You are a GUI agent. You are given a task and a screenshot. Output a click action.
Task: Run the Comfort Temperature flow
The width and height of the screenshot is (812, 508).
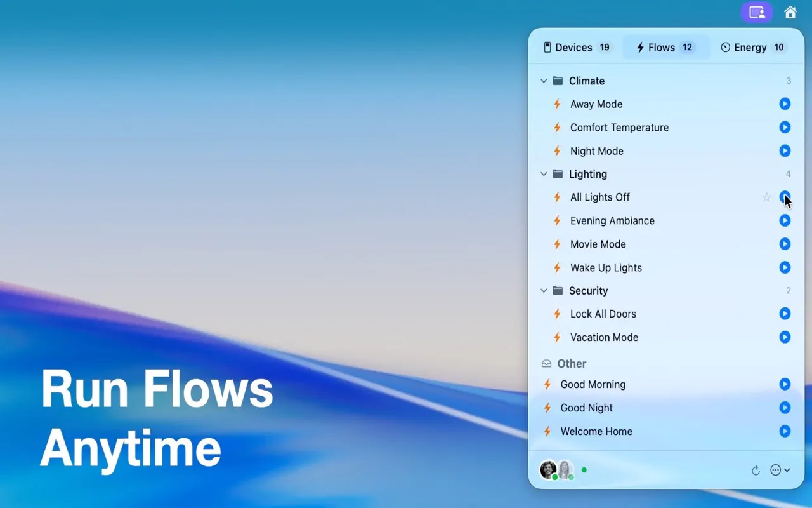(785, 127)
